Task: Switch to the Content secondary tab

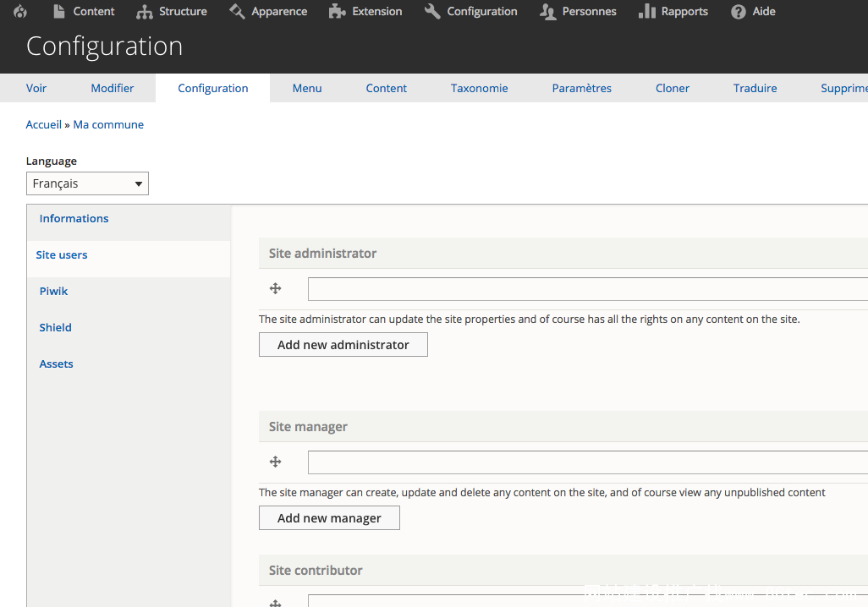Action: click(387, 88)
